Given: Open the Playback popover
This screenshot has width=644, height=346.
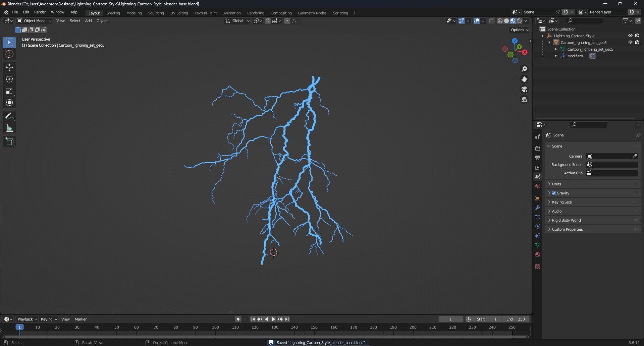Looking at the screenshot, I should click(x=27, y=319).
